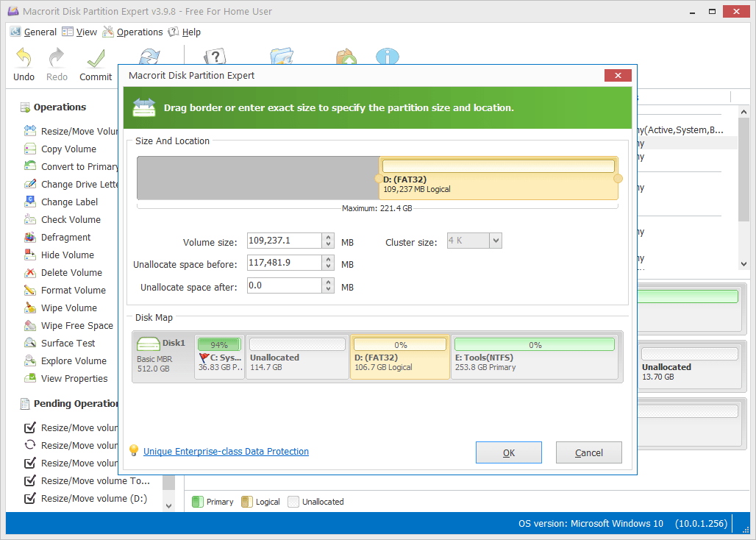Increase Unallocate space before value
Image resolution: width=756 pixels, height=540 pixels.
(x=328, y=260)
